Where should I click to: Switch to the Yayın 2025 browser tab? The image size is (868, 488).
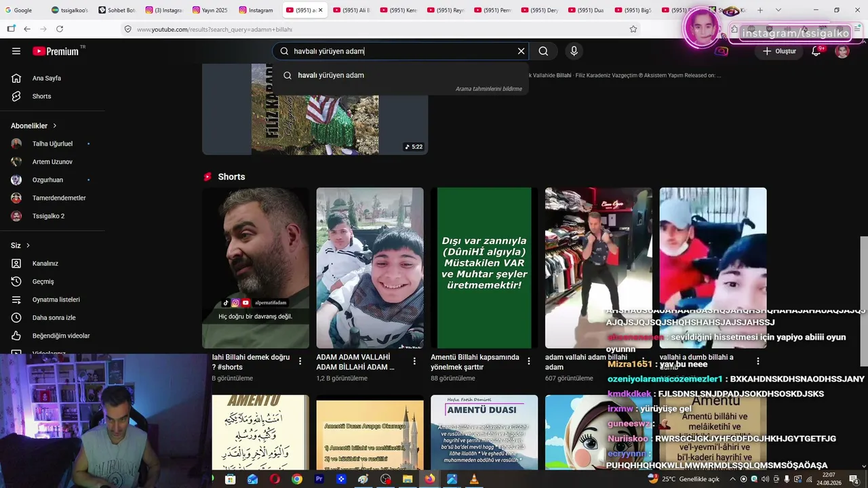click(x=210, y=10)
